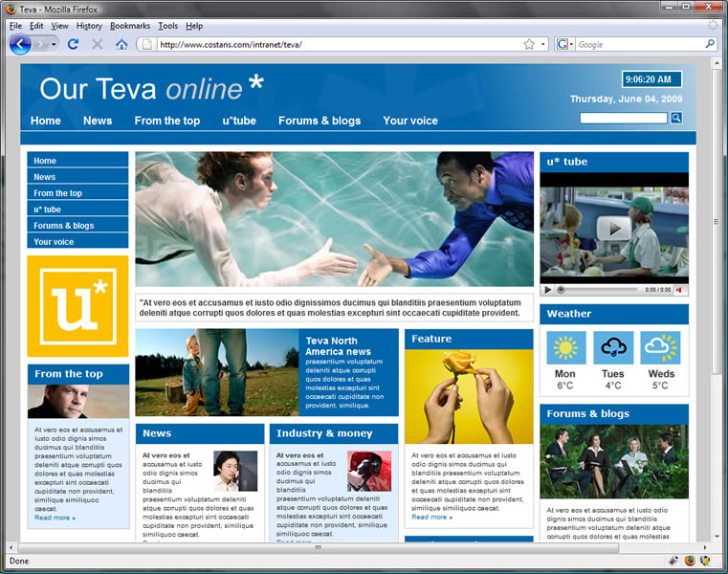Click in the Google search field
The image size is (728, 574).
click(640, 45)
